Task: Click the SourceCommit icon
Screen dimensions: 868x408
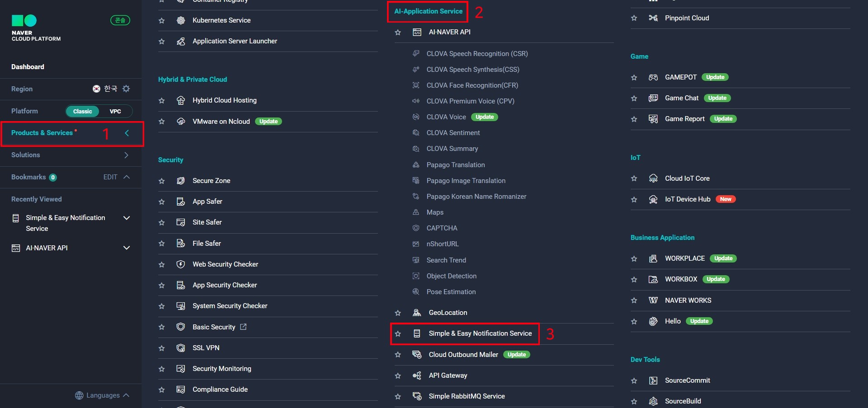Action: coord(653,380)
